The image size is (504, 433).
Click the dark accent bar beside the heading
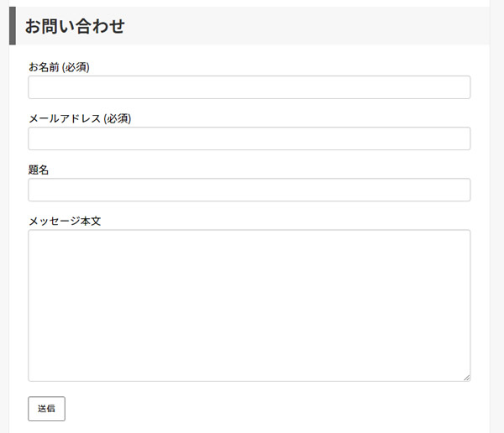coord(12,26)
